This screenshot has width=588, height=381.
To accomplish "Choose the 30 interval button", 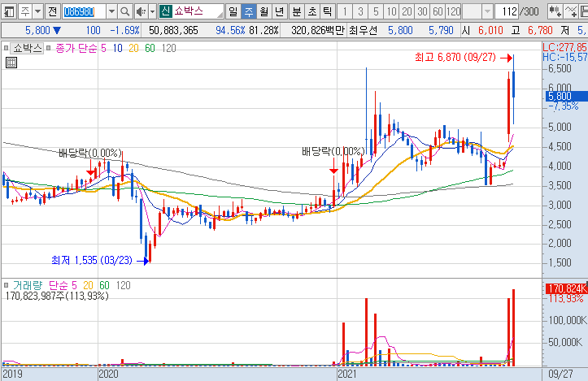I will (422, 11).
